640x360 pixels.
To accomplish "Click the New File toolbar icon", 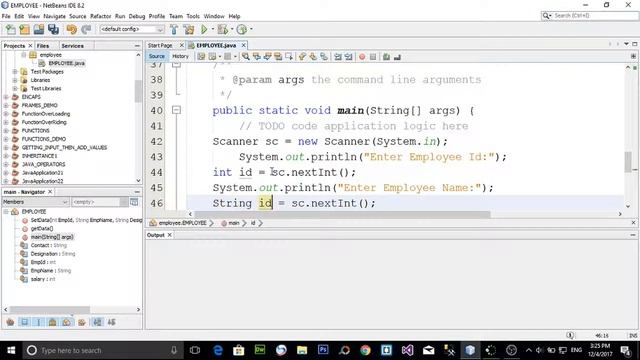I will (x=11, y=29).
